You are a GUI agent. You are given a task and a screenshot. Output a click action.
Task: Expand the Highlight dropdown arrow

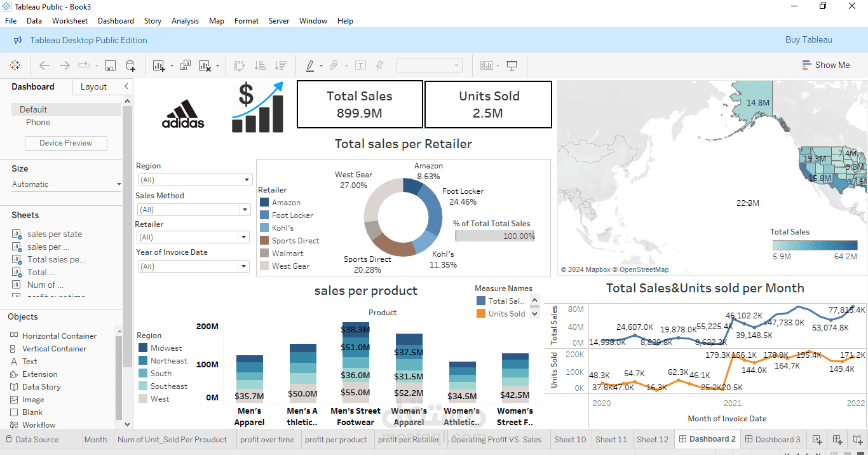(321, 66)
